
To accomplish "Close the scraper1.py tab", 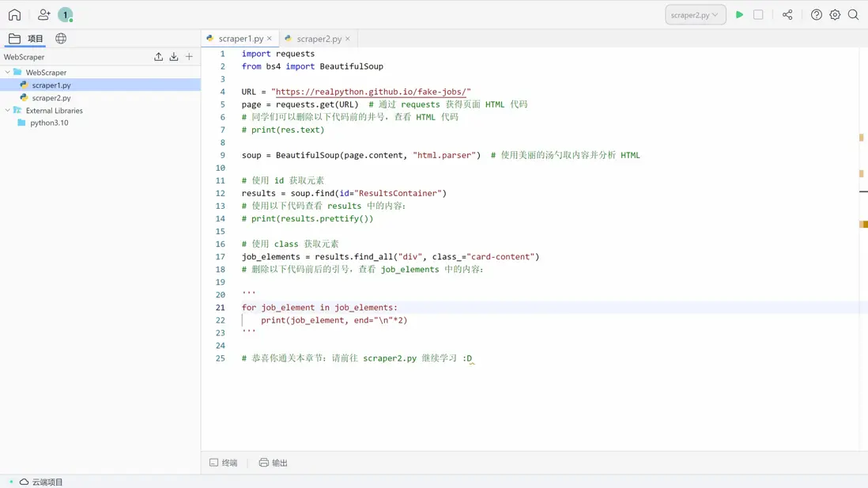I will tap(270, 38).
